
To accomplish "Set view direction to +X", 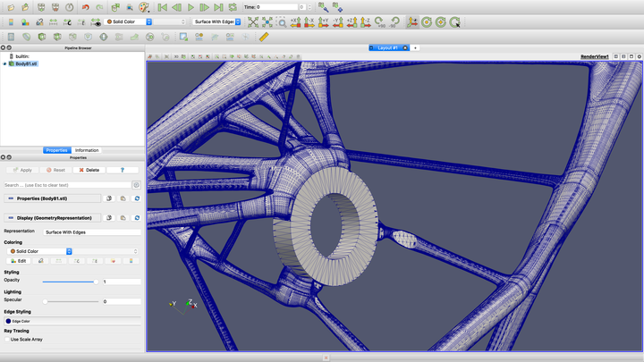I will pyautogui.click(x=296, y=21).
